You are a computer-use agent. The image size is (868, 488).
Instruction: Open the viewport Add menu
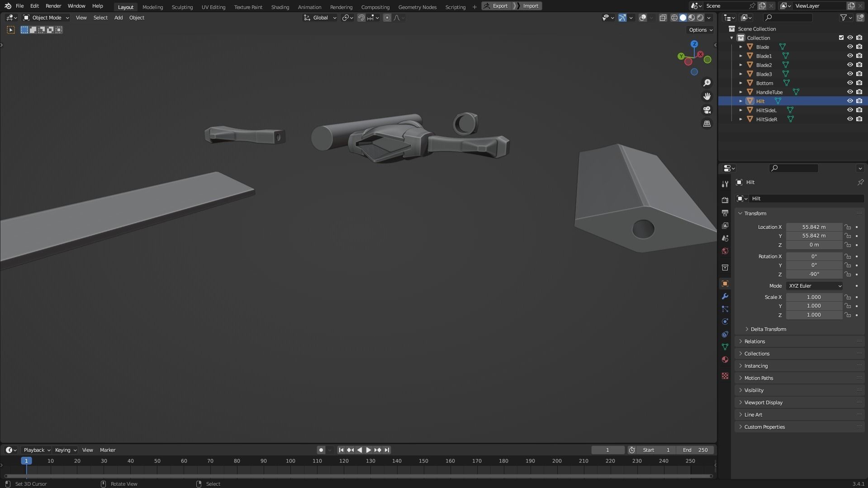click(119, 18)
